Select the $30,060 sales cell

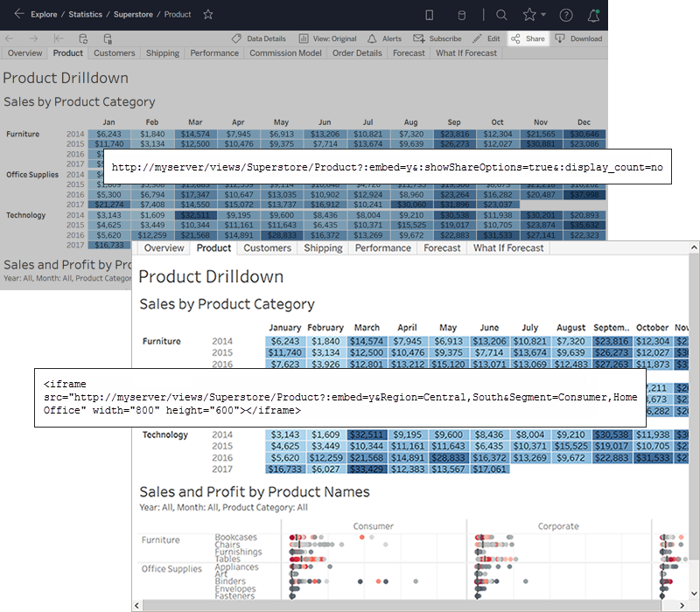pyautogui.click(x=411, y=205)
